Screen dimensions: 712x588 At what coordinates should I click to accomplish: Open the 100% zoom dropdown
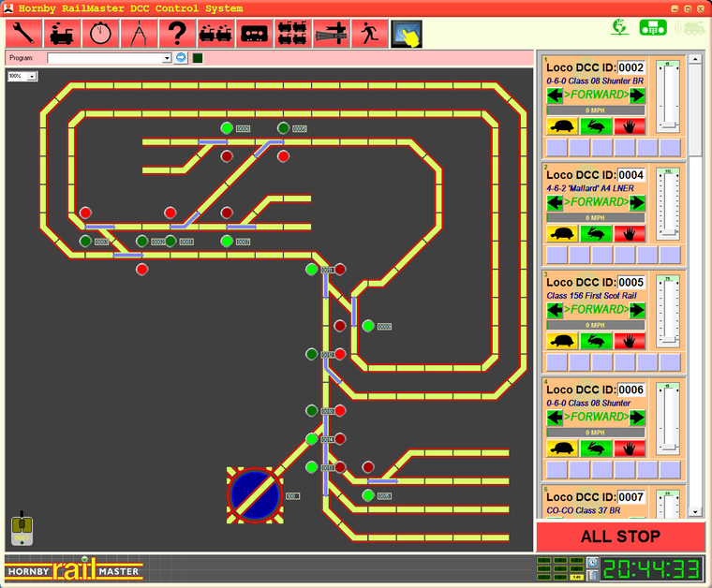(32, 76)
